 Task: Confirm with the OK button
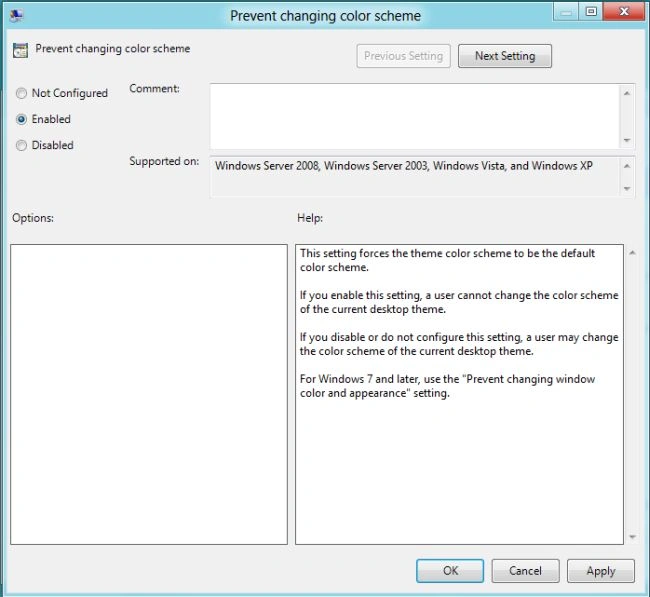450,571
